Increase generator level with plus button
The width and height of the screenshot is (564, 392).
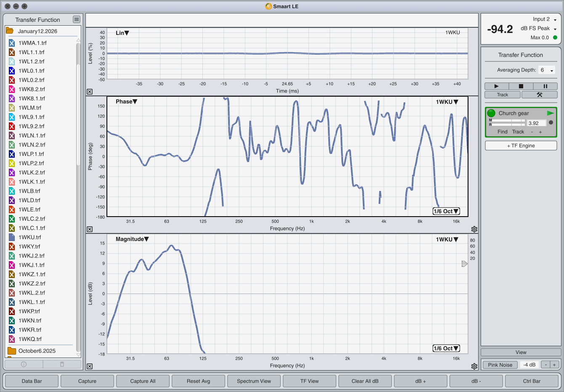pyautogui.click(x=554, y=365)
